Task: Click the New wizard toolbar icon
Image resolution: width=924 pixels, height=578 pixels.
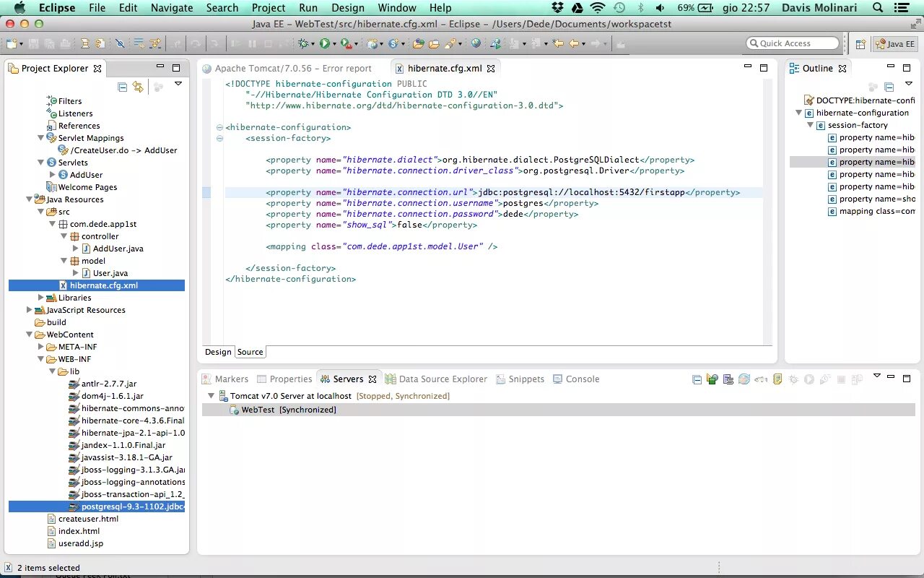Action: point(12,44)
